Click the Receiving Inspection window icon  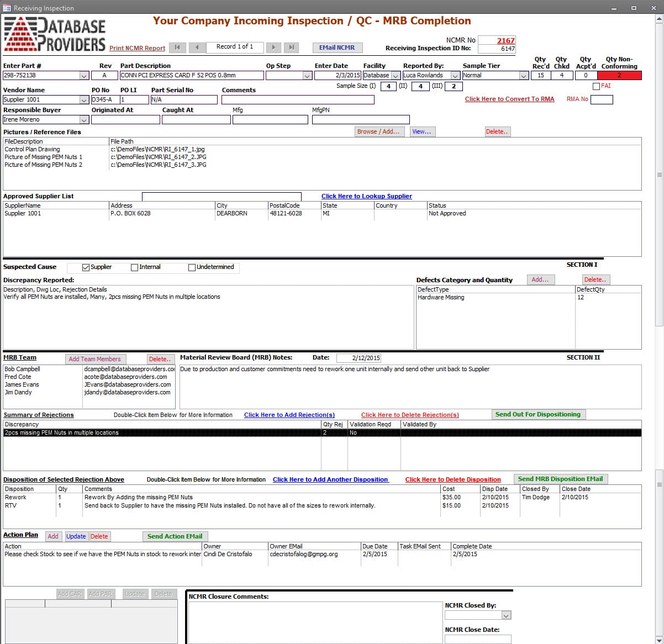coord(7,8)
